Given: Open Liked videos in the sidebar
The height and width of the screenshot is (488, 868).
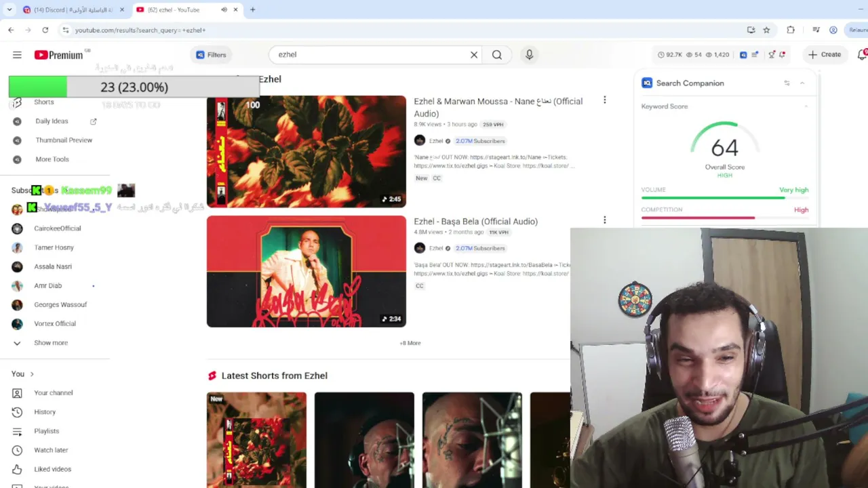Looking at the screenshot, I should coord(52,469).
